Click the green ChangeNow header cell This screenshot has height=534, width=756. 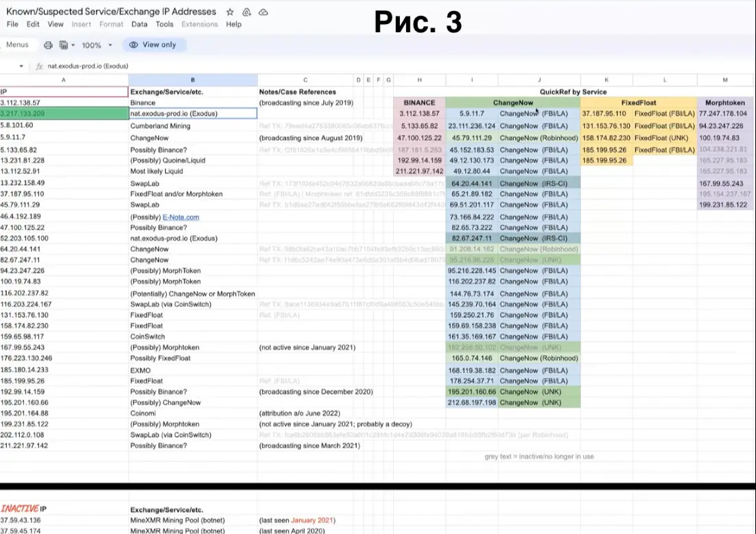(513, 103)
